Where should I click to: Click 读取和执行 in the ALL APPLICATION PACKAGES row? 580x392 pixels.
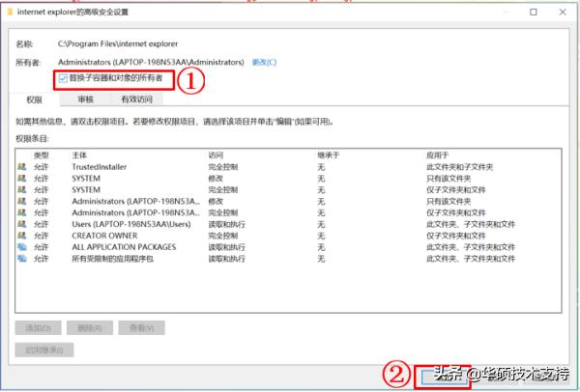pos(227,247)
